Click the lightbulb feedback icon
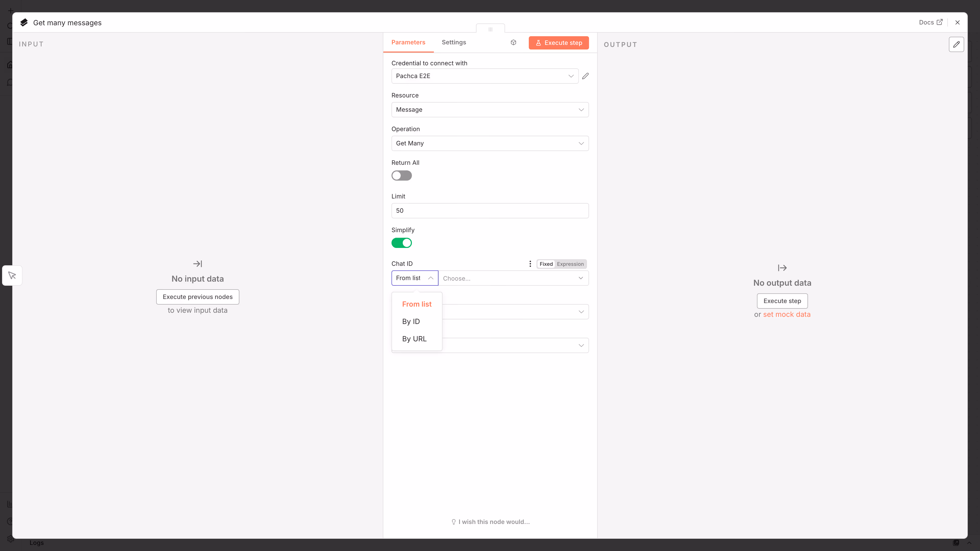The height and width of the screenshot is (551, 980). point(454,522)
